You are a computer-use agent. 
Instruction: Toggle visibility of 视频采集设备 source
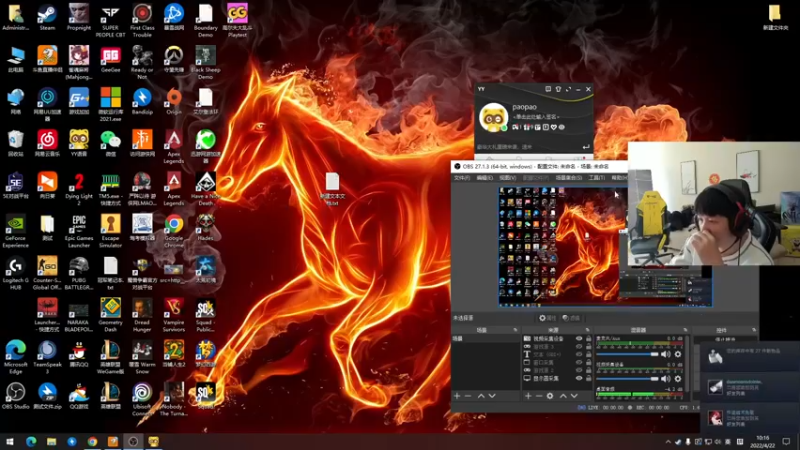tap(579, 338)
